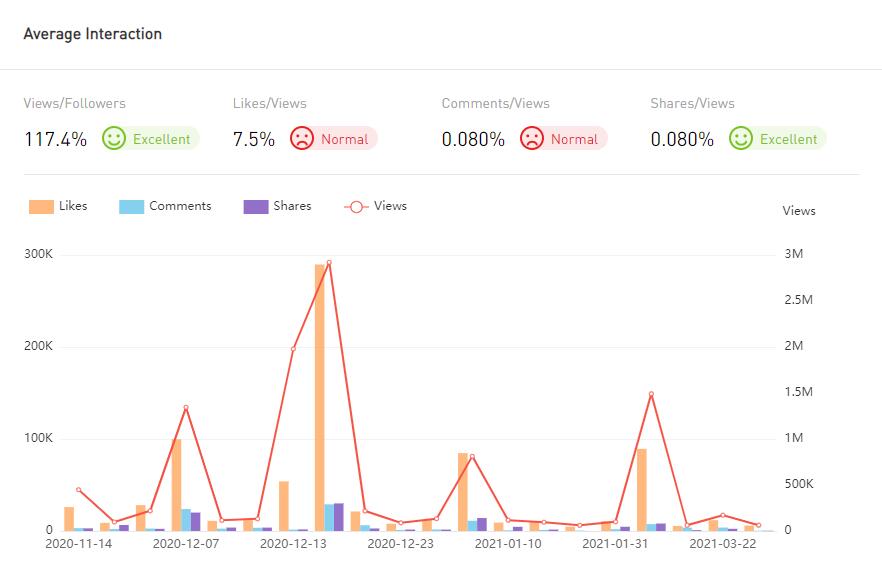This screenshot has height=567, width=882.
Task: Click the Views peak point near 2021-01-31
Action: tap(651, 394)
